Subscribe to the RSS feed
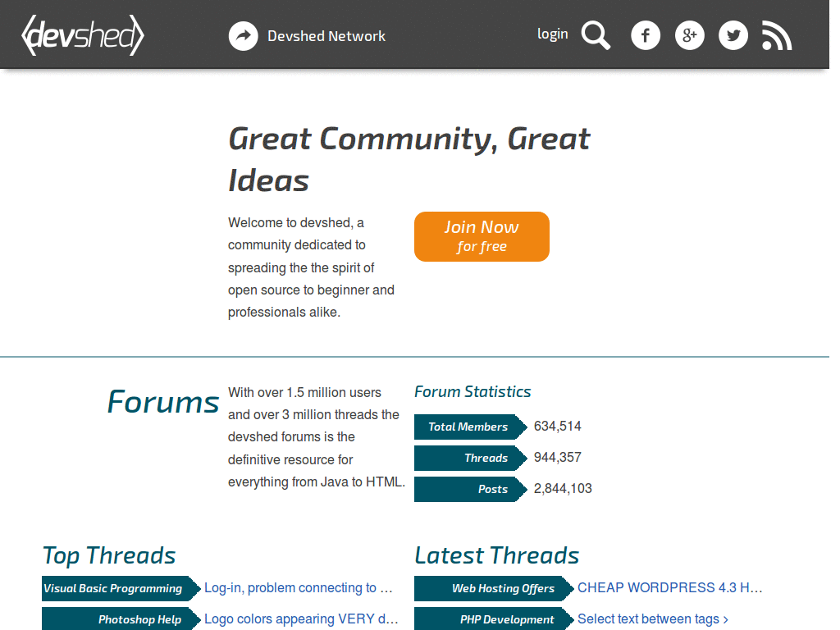This screenshot has height=630, width=840. click(x=776, y=35)
